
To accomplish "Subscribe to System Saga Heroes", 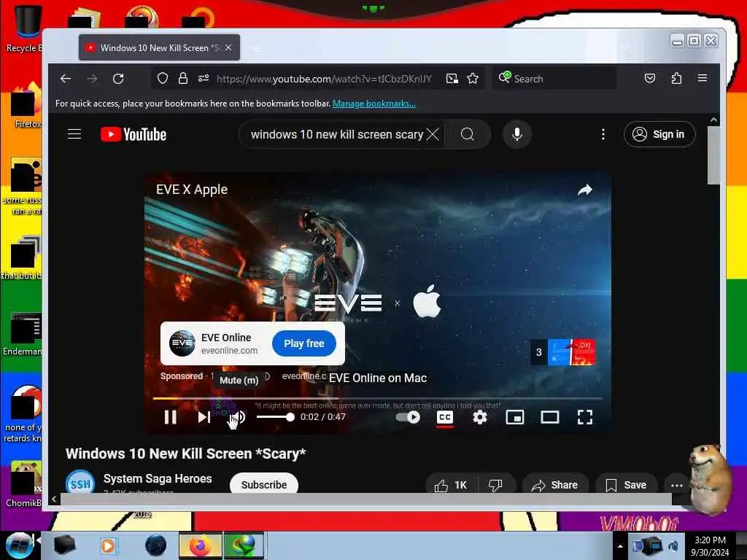I will pos(264,484).
